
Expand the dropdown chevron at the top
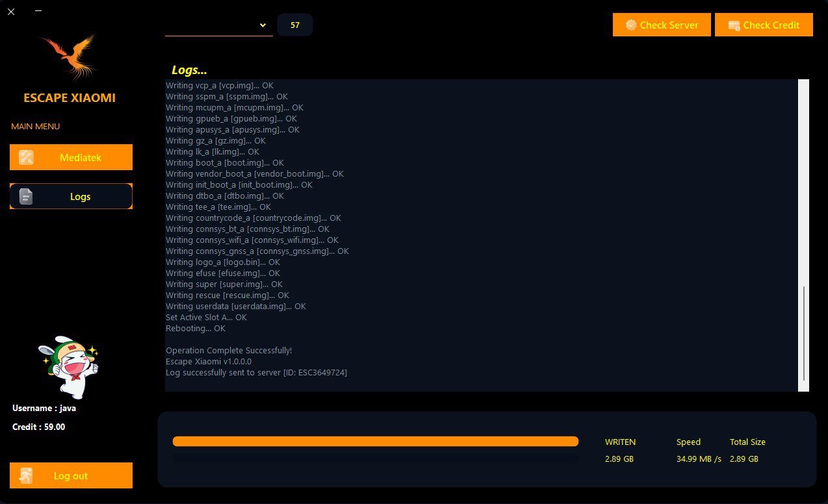263,25
